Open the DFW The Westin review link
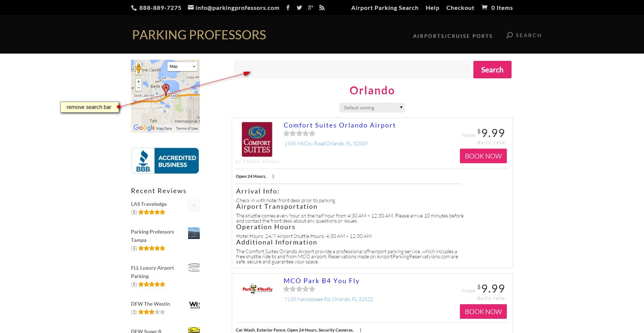644x333 pixels. (151, 304)
